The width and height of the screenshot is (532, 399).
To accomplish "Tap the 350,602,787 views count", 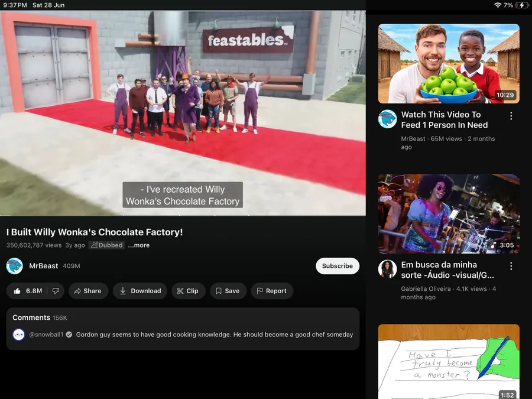I will coord(34,245).
